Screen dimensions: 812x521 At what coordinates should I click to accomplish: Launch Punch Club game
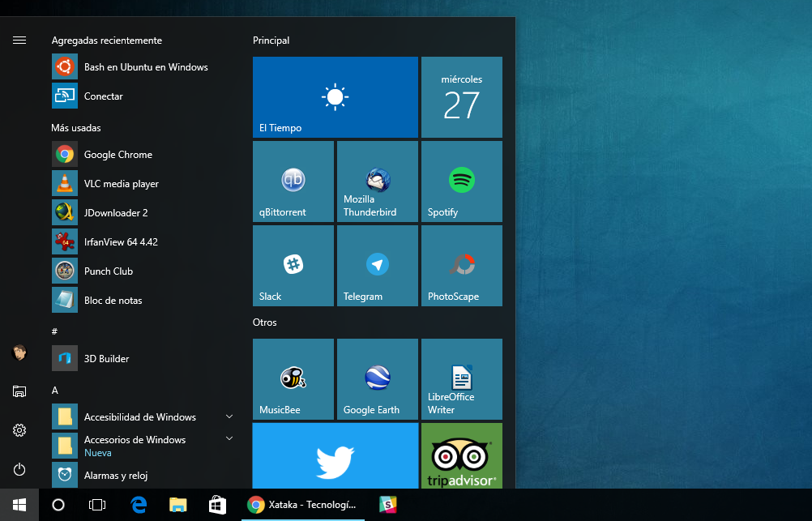(143, 271)
